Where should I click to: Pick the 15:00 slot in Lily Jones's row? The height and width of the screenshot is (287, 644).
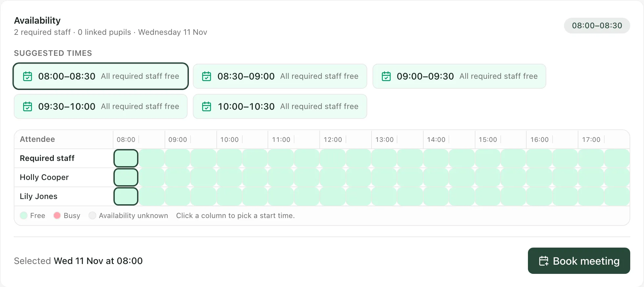(488, 196)
